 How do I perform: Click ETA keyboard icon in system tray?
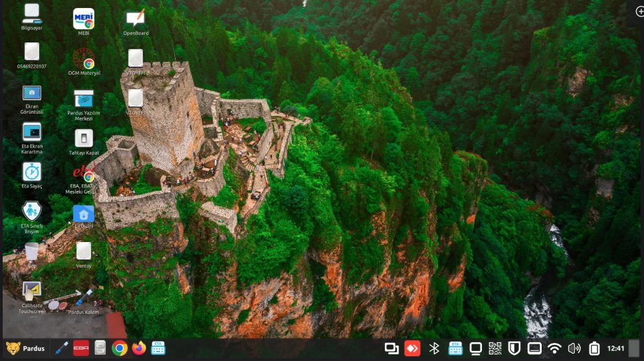(455, 349)
